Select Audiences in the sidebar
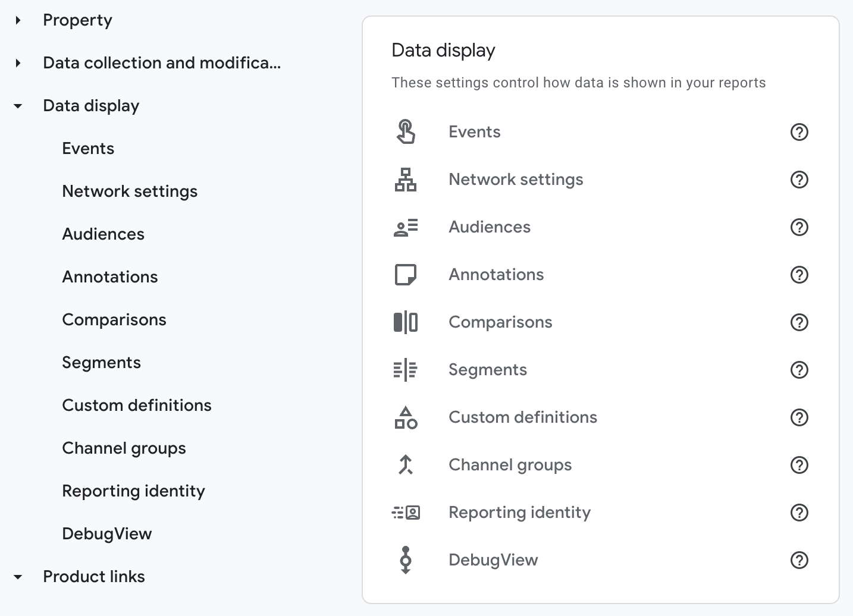Image resolution: width=853 pixels, height=616 pixels. [x=104, y=234]
